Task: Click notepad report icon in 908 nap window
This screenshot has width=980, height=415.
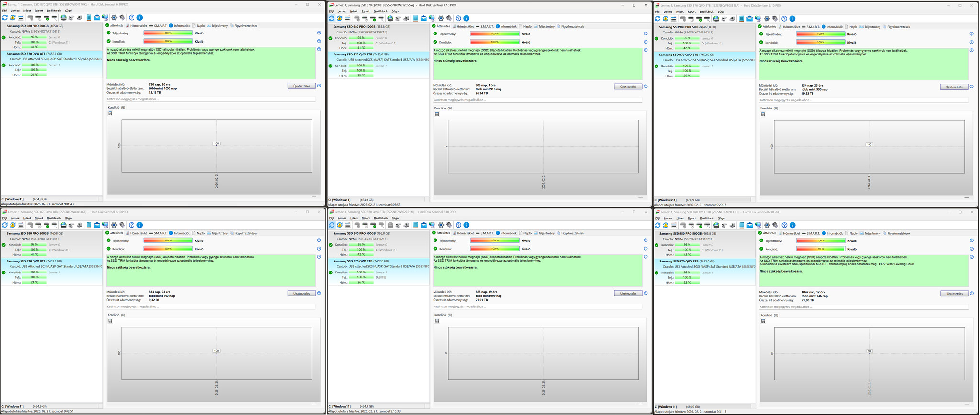Action: click(416, 18)
